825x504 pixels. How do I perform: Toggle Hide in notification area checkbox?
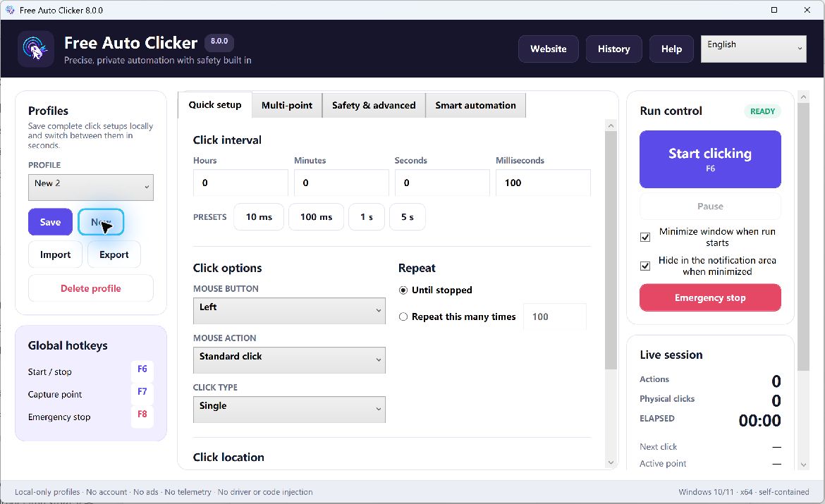(645, 266)
